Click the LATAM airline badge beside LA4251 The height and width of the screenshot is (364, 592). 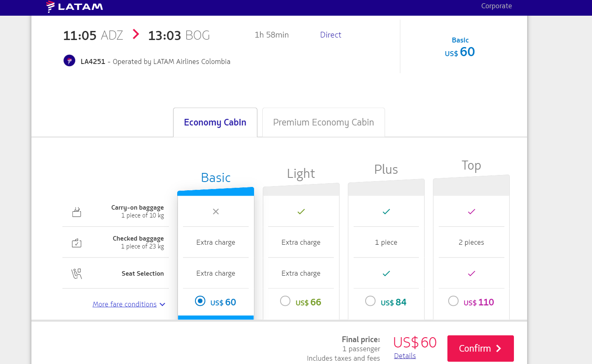click(x=69, y=61)
